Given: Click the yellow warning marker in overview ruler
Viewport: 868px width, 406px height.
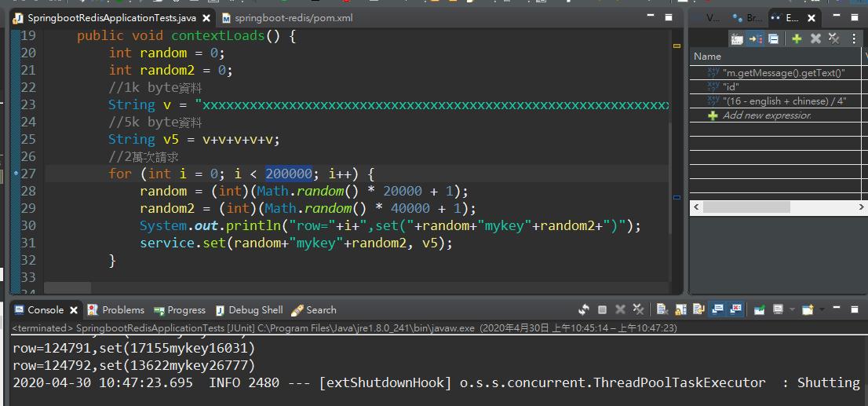Looking at the screenshot, I should click(677, 46).
